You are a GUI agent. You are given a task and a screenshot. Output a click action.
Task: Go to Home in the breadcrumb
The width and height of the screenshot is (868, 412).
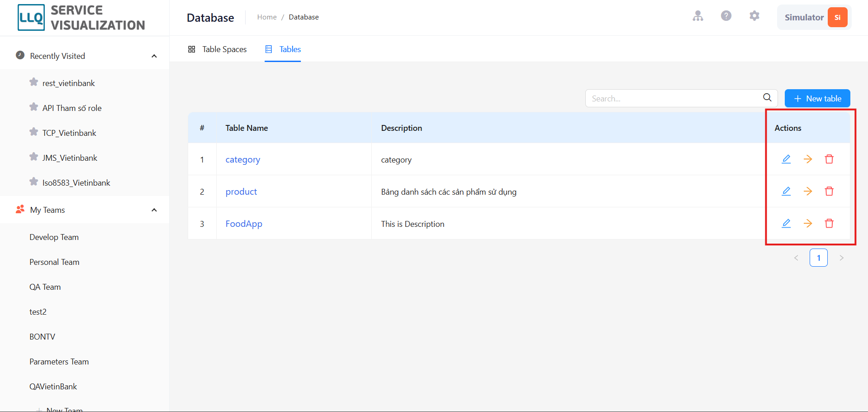pyautogui.click(x=267, y=17)
